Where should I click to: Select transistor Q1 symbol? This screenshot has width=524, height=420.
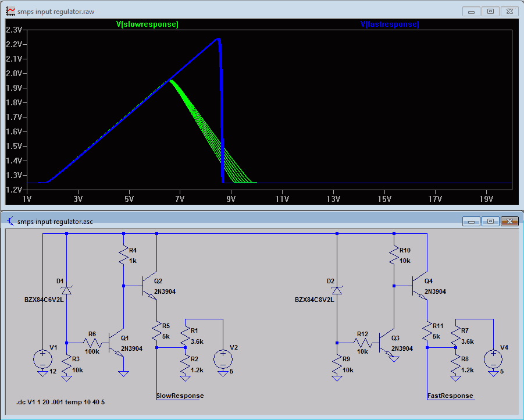116,343
